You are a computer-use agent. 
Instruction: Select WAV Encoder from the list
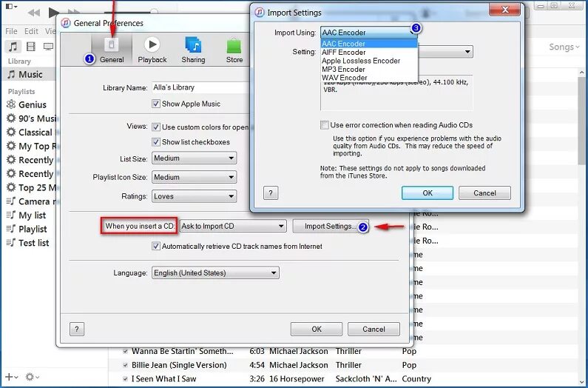point(369,78)
